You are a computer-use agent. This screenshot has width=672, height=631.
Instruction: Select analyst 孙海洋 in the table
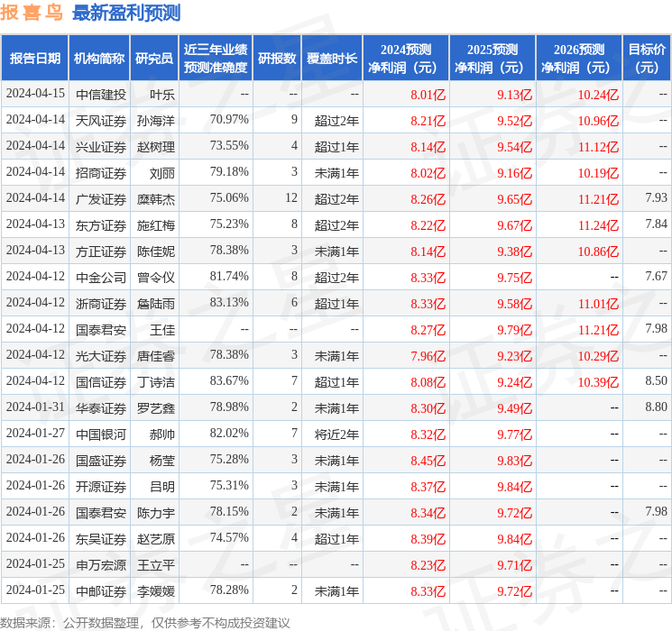155,120
